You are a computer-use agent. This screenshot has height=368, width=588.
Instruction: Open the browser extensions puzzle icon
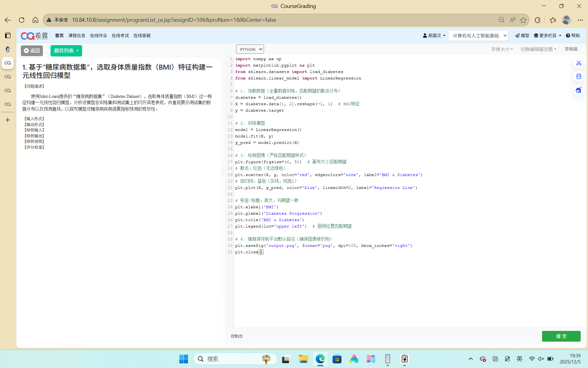click(x=537, y=20)
